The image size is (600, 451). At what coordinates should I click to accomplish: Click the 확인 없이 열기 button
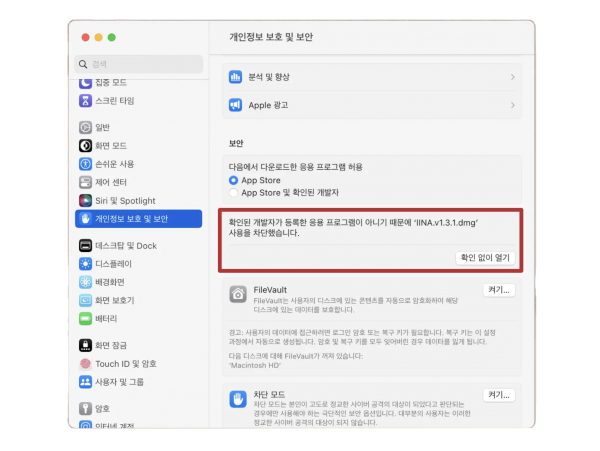click(x=485, y=257)
